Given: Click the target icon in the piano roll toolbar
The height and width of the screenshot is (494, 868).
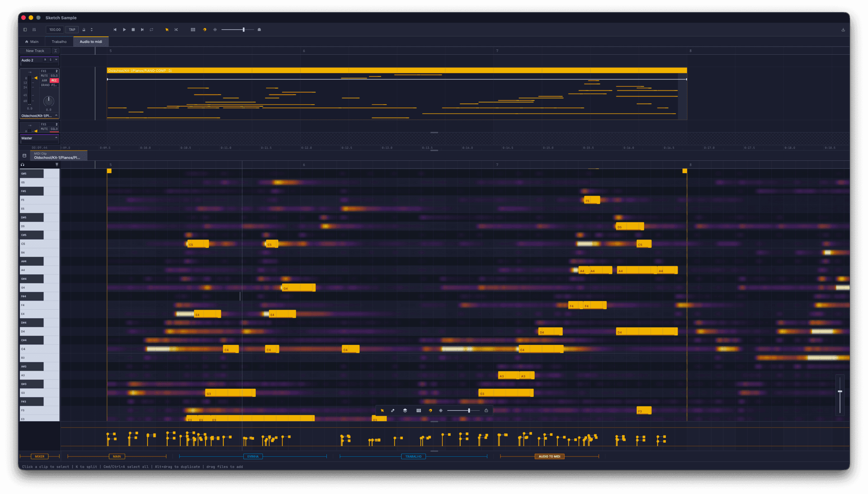Looking at the screenshot, I should pyautogui.click(x=441, y=411).
